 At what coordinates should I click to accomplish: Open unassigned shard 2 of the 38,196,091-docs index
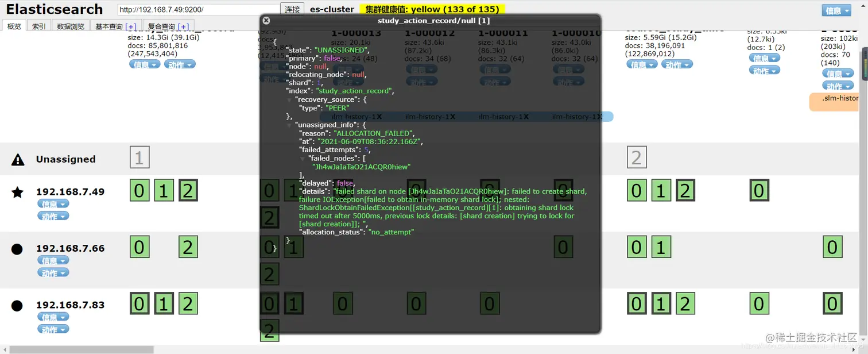click(x=636, y=157)
